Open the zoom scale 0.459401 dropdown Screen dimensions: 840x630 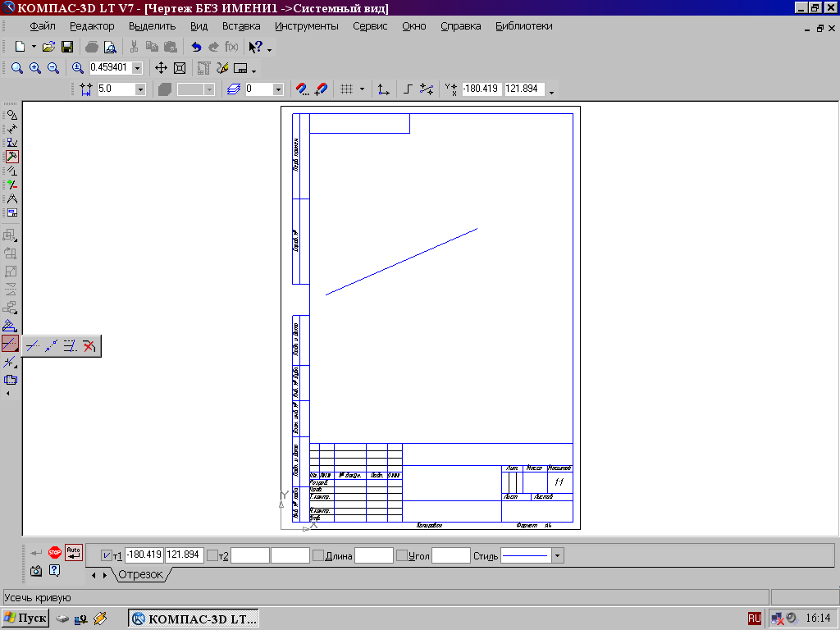pos(137,68)
